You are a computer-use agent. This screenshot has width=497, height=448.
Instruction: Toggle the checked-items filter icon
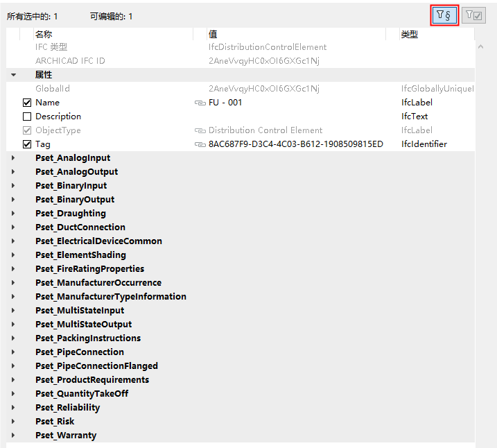pos(473,15)
